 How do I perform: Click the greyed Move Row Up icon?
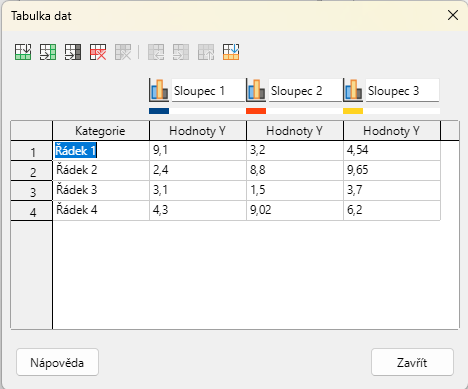[x=206, y=52]
